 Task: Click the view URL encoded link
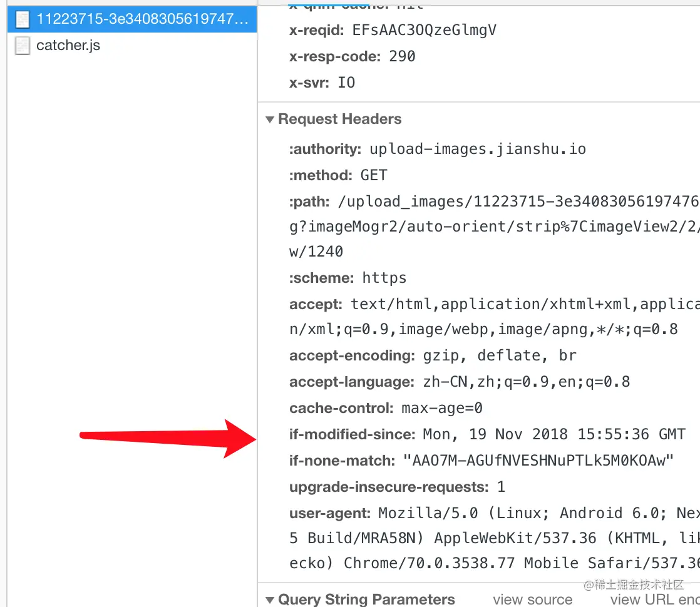[x=655, y=599]
